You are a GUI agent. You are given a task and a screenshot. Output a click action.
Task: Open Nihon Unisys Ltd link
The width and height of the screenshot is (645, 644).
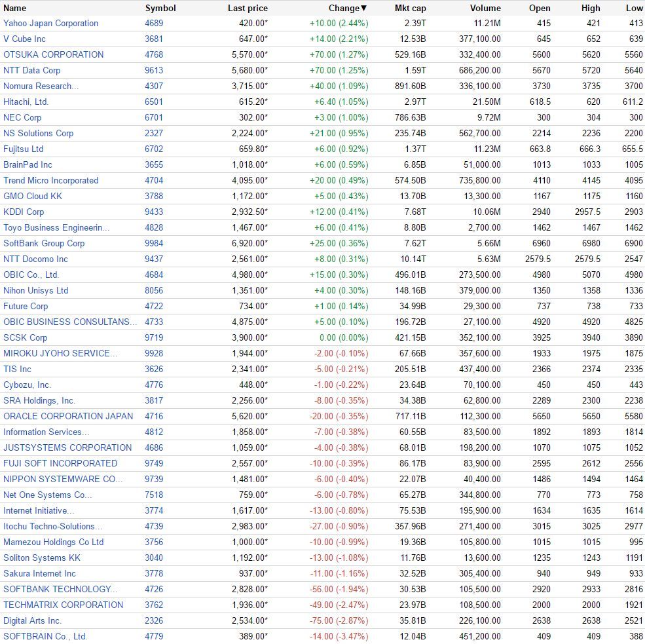click(x=36, y=290)
